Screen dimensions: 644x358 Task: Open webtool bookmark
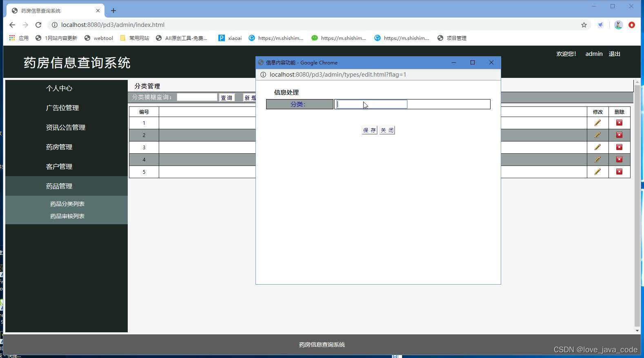[x=99, y=38]
